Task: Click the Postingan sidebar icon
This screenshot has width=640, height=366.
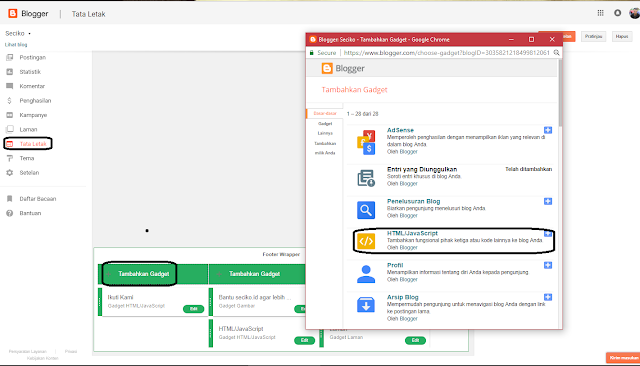Action: (x=10, y=58)
